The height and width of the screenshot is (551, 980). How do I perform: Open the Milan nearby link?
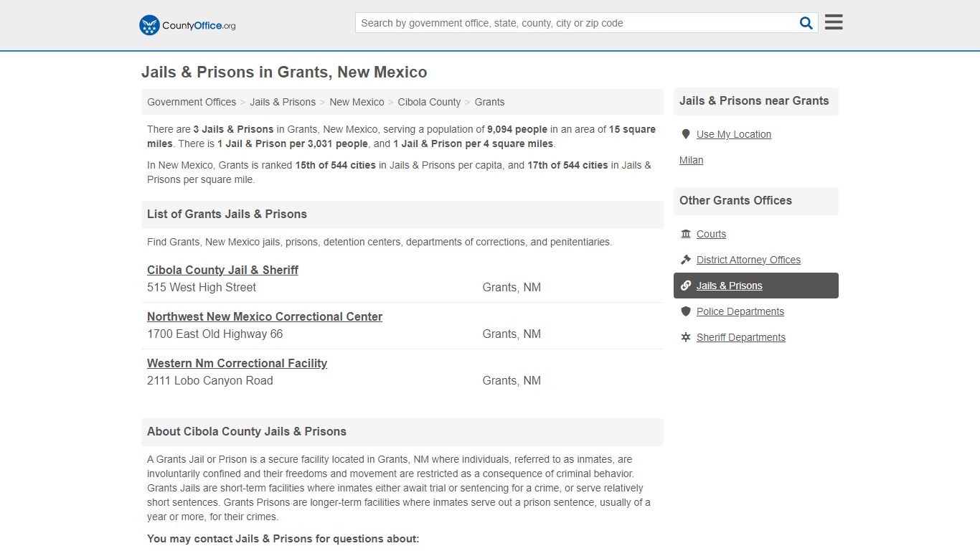tap(691, 160)
